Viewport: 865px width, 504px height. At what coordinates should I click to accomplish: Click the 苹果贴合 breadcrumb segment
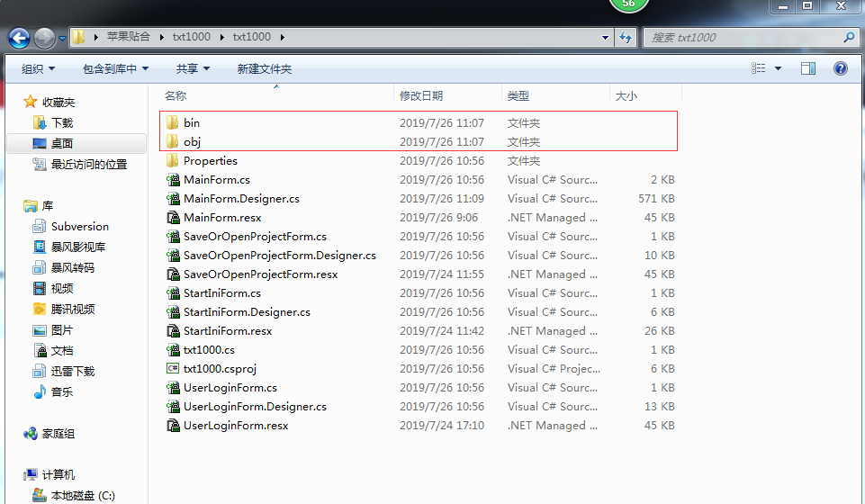pyautogui.click(x=129, y=37)
